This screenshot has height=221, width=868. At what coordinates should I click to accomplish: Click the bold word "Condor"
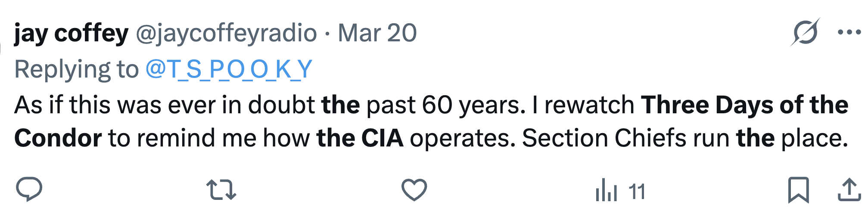click(58, 138)
